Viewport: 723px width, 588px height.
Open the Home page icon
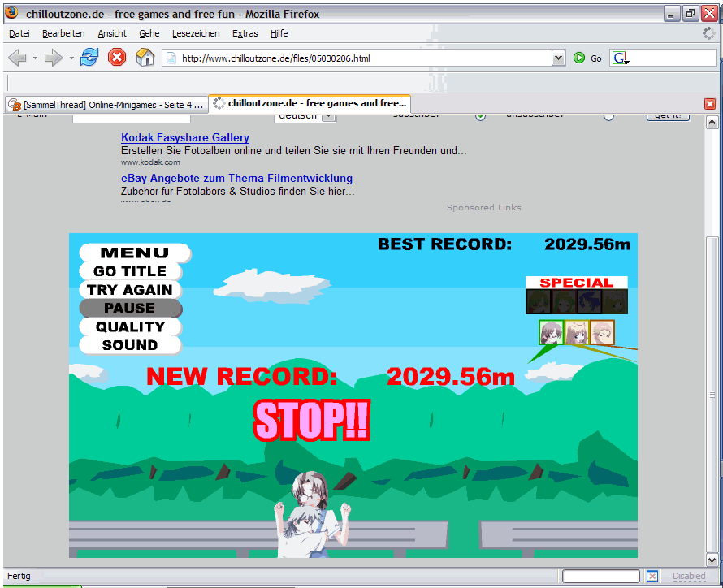(x=145, y=58)
